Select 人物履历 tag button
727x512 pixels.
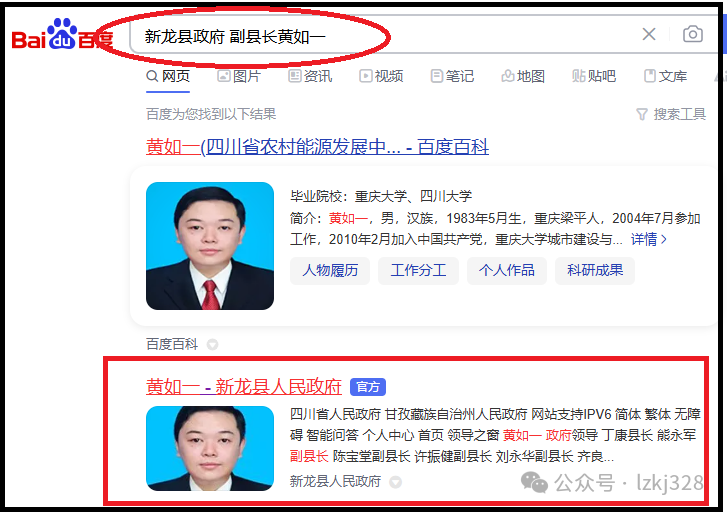click(x=330, y=270)
